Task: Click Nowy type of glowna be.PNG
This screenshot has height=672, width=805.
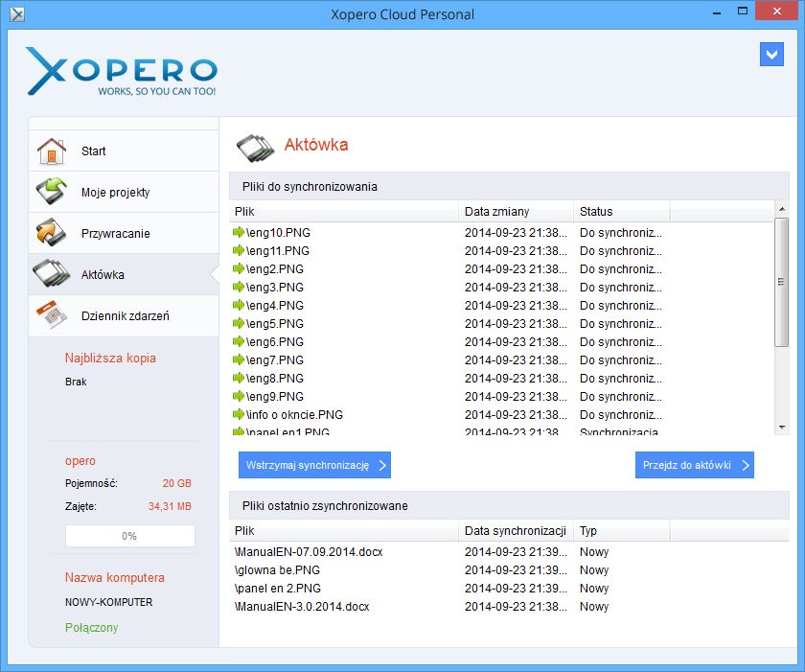Action: tap(594, 570)
